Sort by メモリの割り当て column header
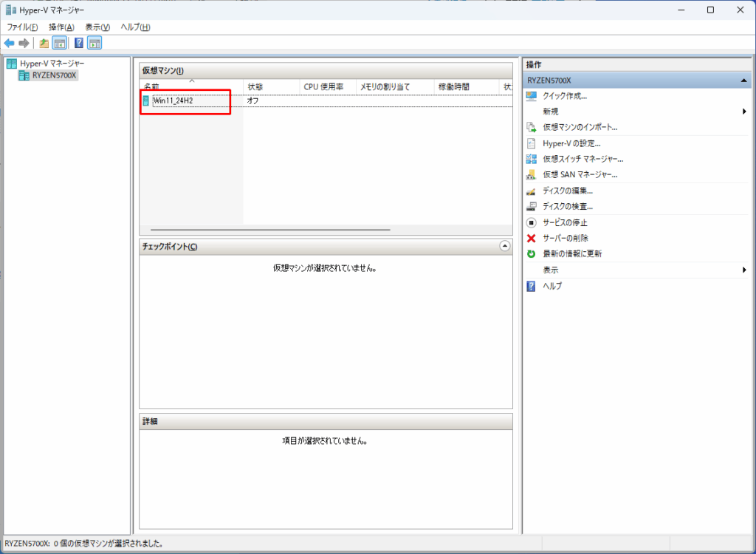 [x=396, y=86]
